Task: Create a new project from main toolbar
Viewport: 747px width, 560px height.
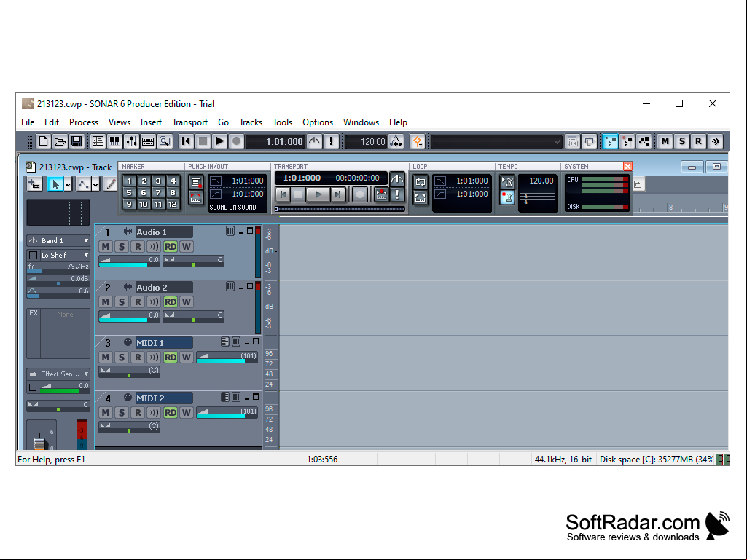Action: click(43, 141)
